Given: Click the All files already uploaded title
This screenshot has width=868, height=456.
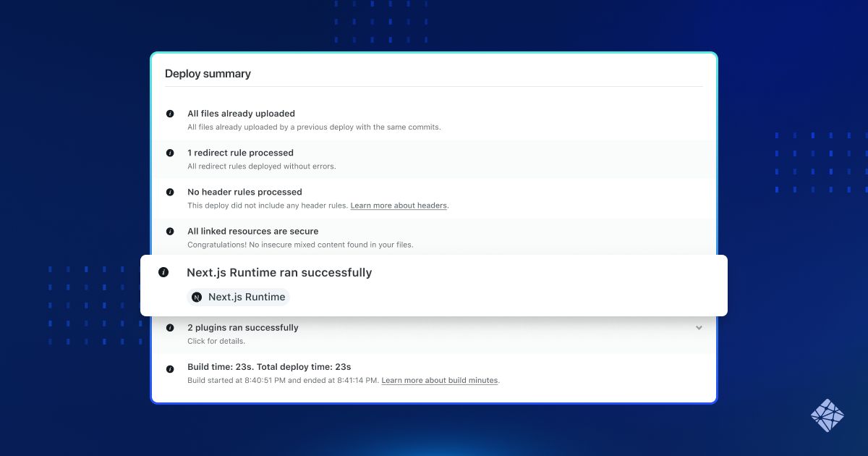Looking at the screenshot, I should (x=241, y=114).
